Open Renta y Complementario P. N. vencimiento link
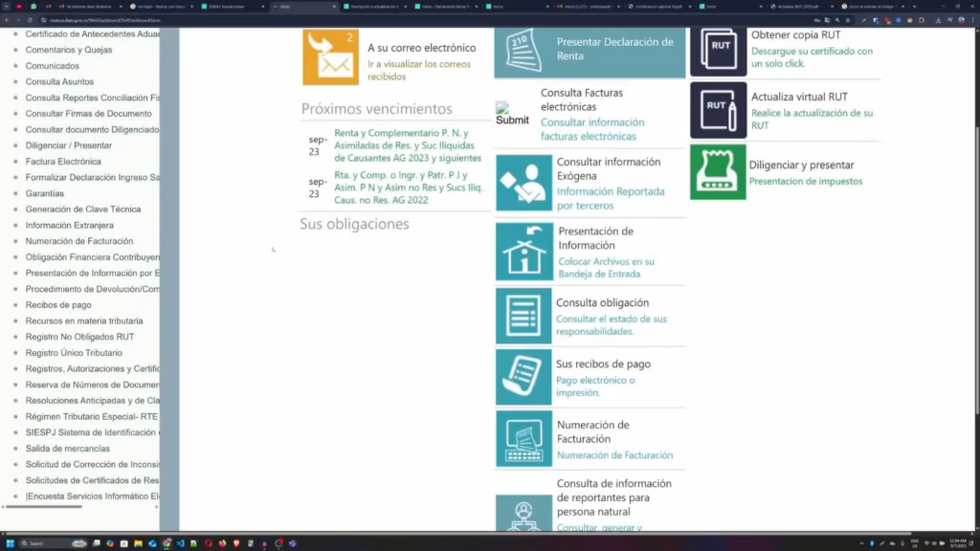 tap(408, 145)
